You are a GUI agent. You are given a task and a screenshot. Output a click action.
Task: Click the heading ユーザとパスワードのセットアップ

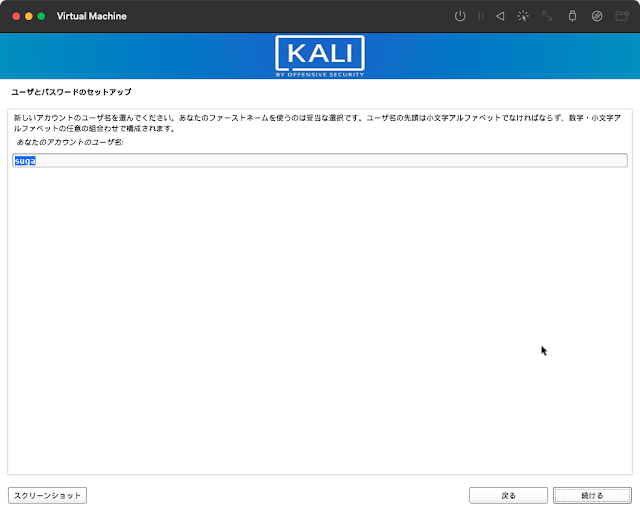point(71,92)
